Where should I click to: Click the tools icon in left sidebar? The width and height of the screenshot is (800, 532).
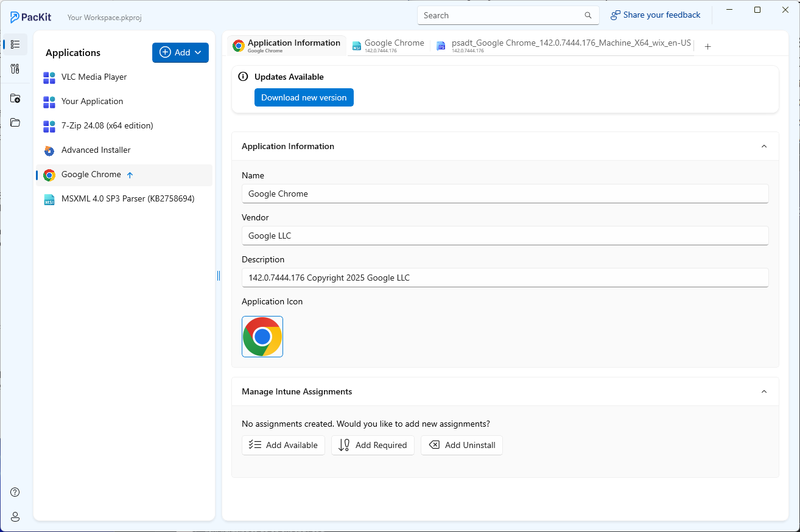click(15, 69)
